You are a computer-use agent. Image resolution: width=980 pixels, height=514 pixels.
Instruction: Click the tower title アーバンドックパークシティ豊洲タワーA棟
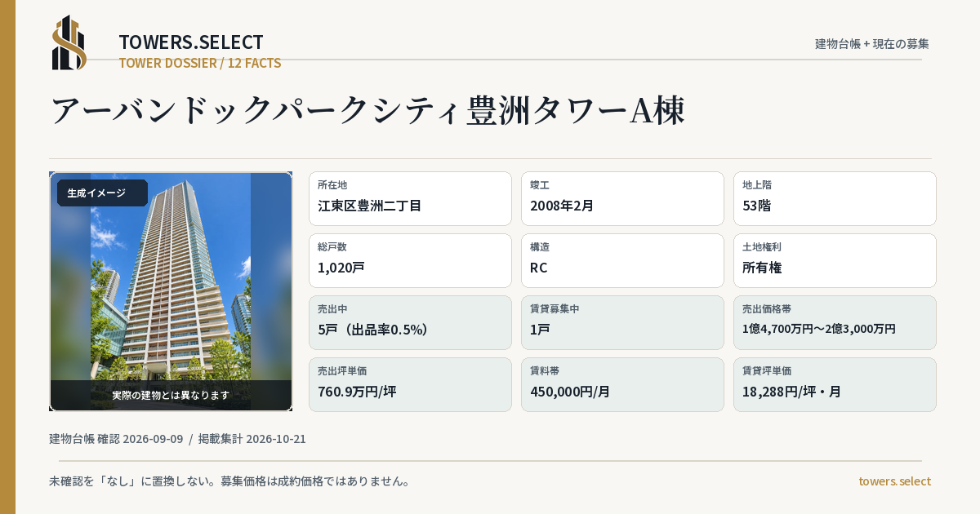[x=367, y=110]
